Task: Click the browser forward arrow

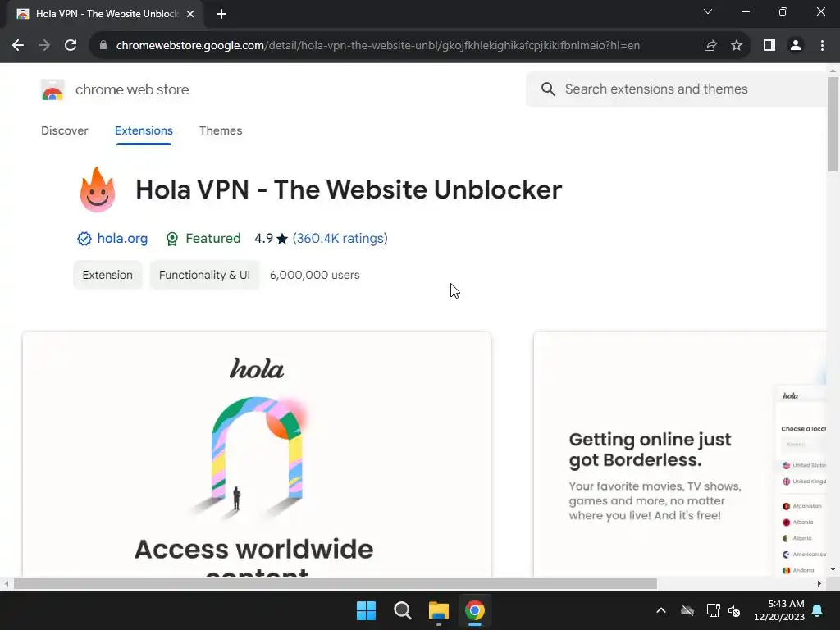Action: [x=44, y=46]
